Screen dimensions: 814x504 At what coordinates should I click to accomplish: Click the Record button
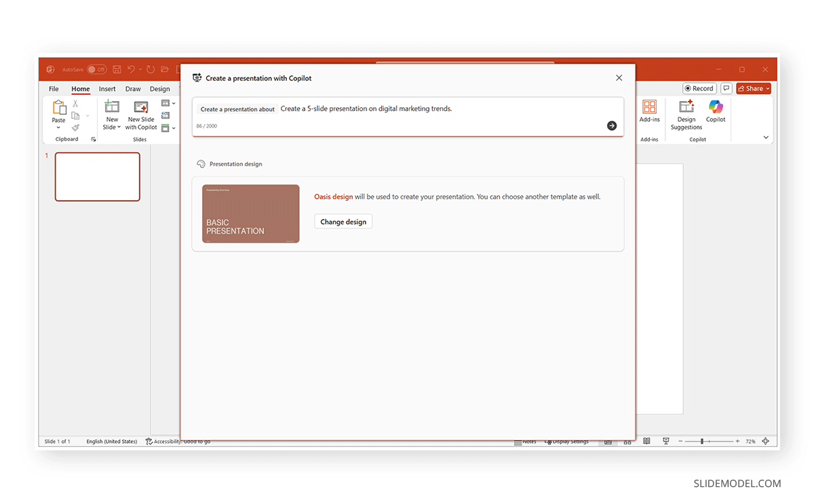[x=699, y=88]
